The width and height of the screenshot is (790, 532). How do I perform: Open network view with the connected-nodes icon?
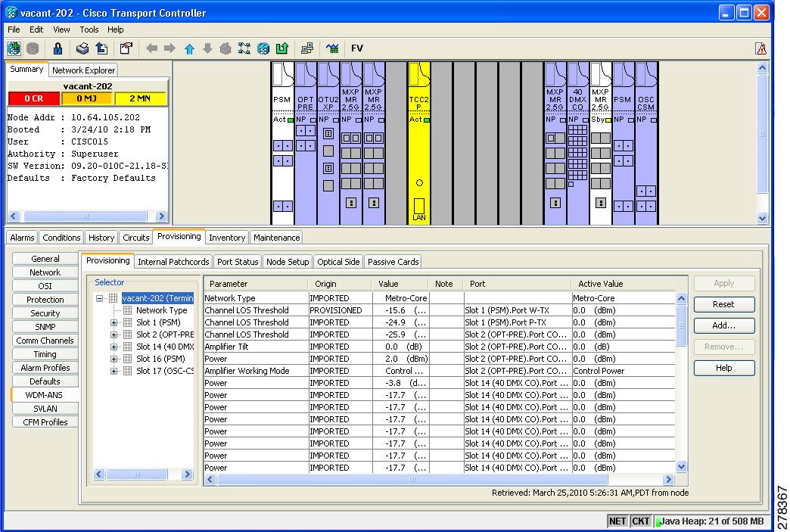[244, 48]
